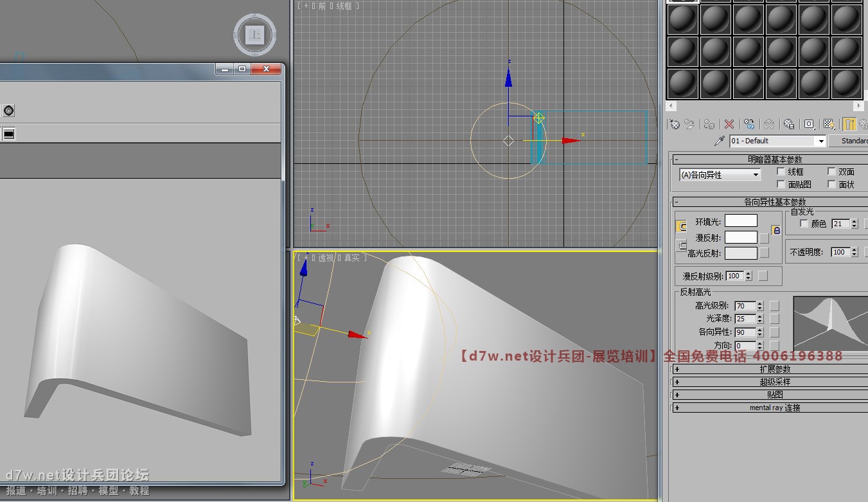Viewport: 868px width, 502px height.
Task: Click the 高光级别 spinner arrows
Action: (x=759, y=306)
